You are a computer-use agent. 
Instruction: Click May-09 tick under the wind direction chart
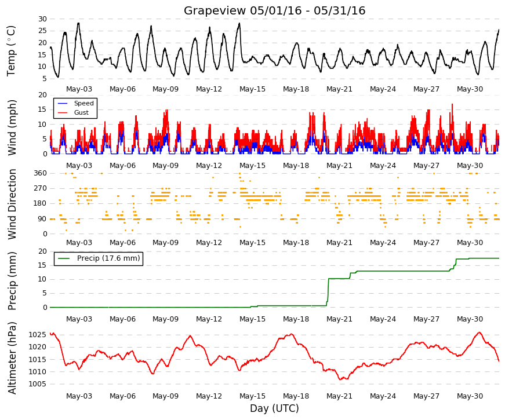coord(165,242)
